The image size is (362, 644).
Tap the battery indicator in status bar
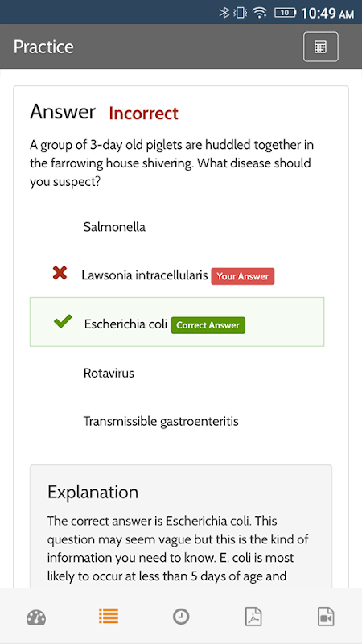pyautogui.click(x=286, y=13)
